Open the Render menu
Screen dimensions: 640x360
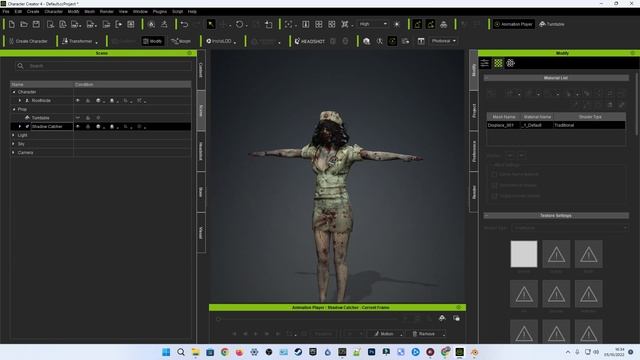(107, 11)
